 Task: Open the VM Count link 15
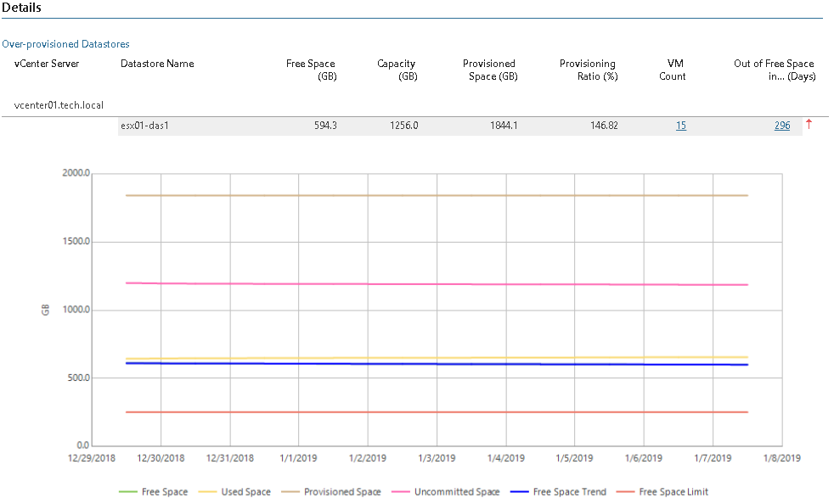[681, 126]
